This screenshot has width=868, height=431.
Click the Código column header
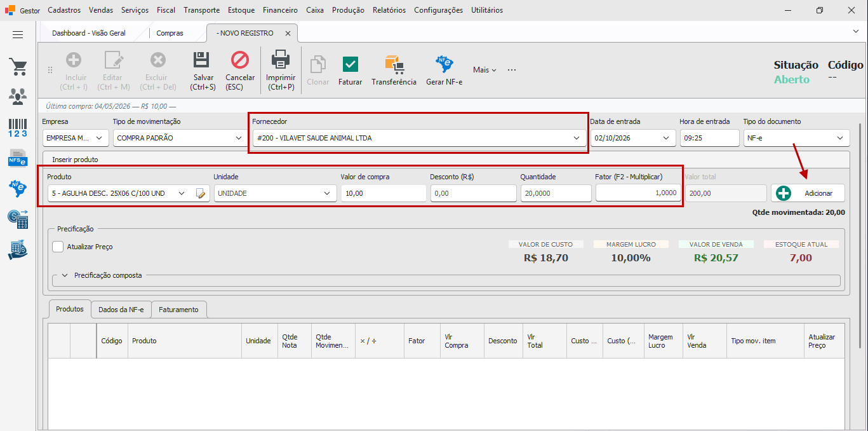[x=112, y=341]
